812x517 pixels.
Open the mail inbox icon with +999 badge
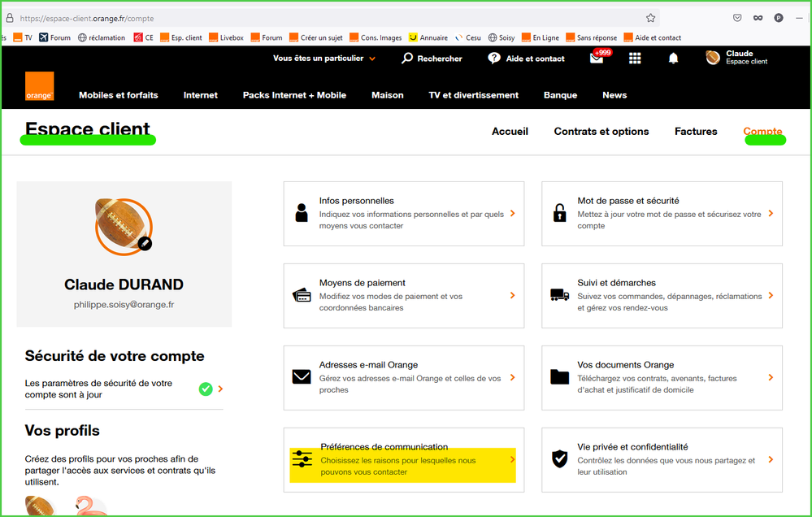point(597,58)
